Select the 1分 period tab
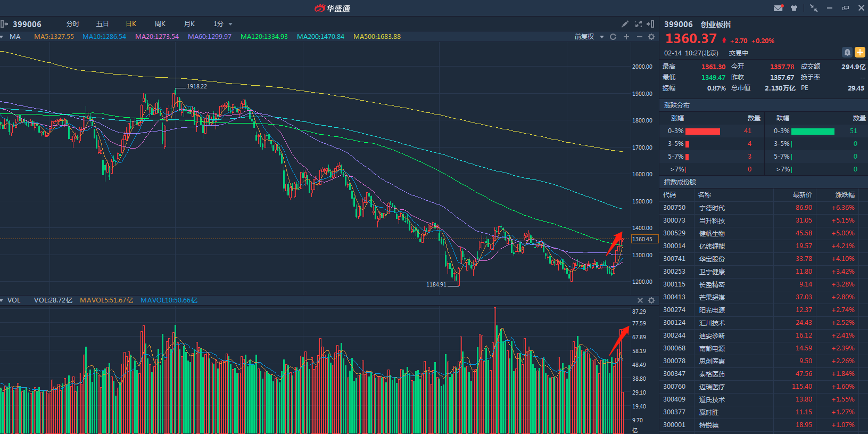Screen dimensions: 868x434 coord(218,24)
